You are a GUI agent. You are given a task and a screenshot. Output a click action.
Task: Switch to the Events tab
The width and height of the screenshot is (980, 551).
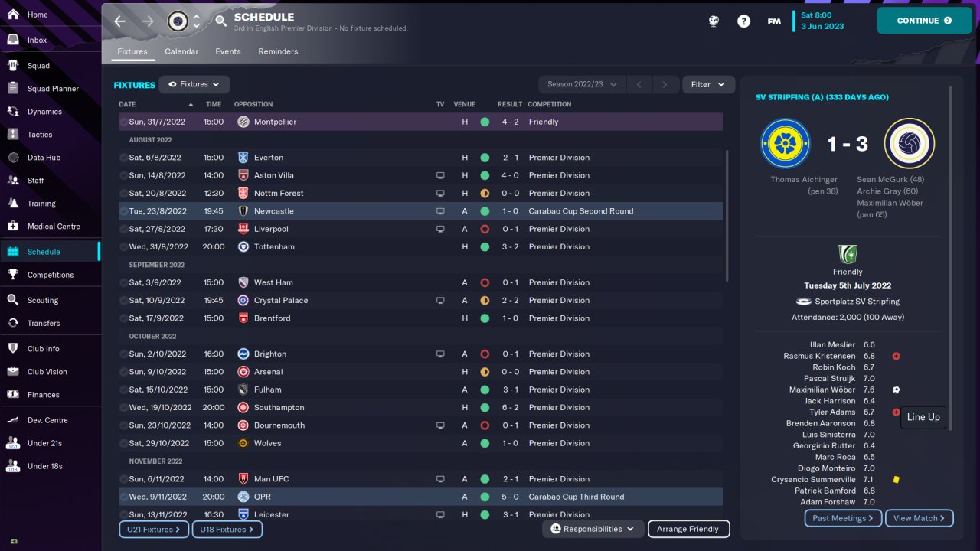(x=228, y=51)
